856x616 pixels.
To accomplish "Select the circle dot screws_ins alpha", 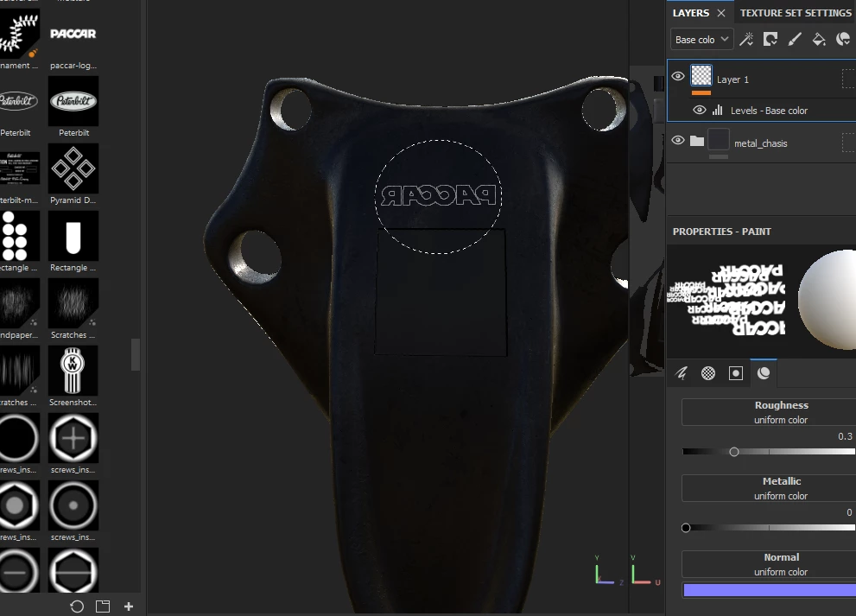I will [x=73, y=505].
